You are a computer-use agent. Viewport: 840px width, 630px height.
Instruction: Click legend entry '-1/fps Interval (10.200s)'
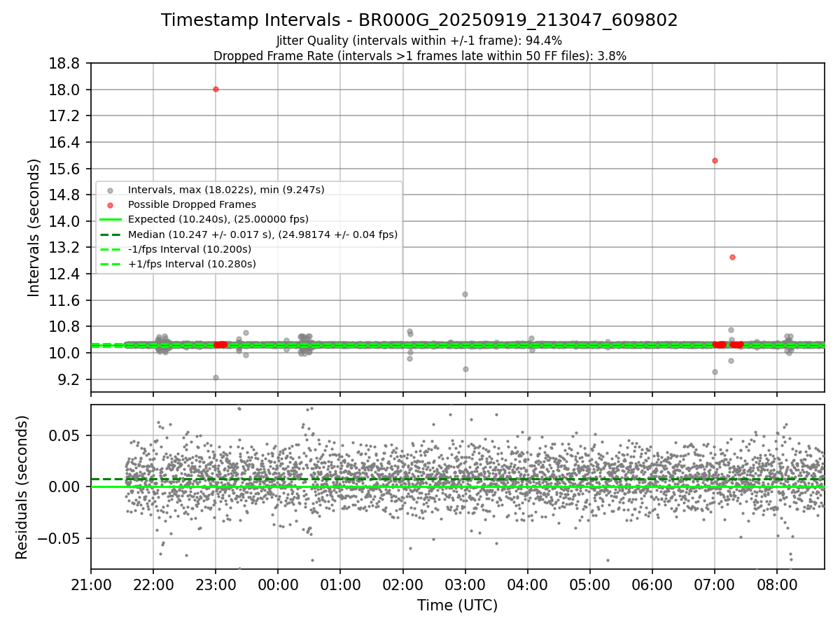190,249
